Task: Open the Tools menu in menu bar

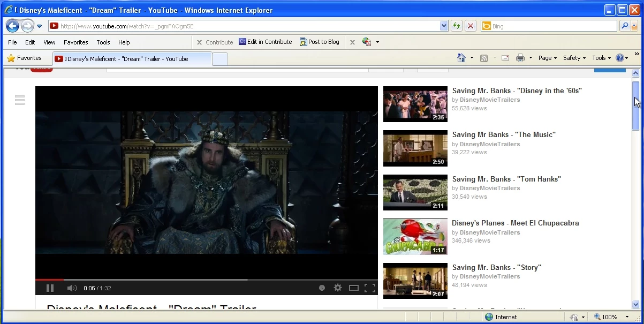Action: pos(103,42)
